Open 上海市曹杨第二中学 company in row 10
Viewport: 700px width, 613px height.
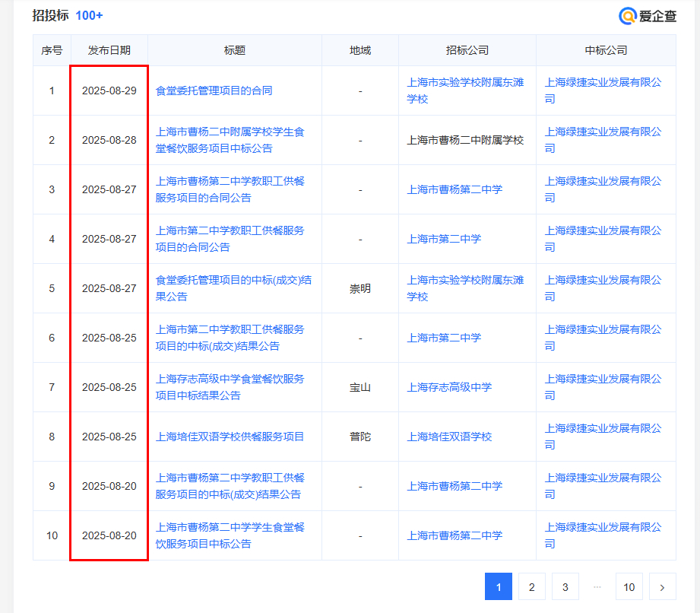[x=455, y=535]
